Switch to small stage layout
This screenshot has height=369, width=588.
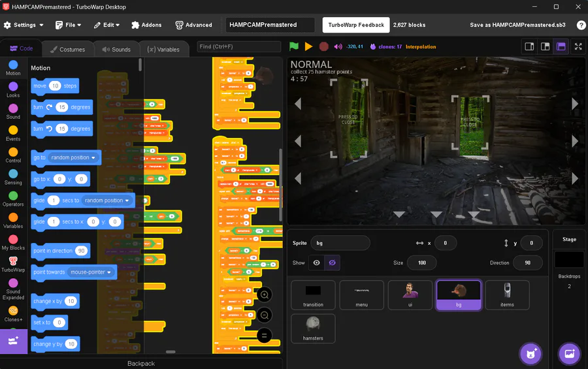point(529,46)
